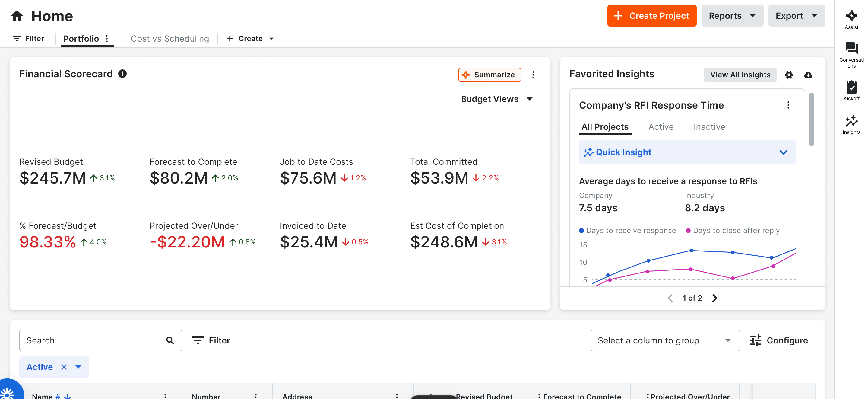Click the cloud download icon
This screenshot has height=399, width=868.
[x=808, y=75]
